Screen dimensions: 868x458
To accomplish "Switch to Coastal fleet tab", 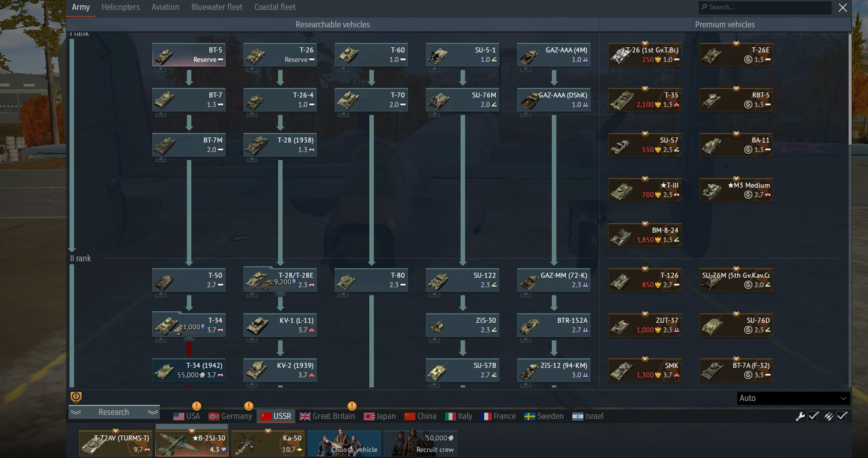I will point(275,8).
